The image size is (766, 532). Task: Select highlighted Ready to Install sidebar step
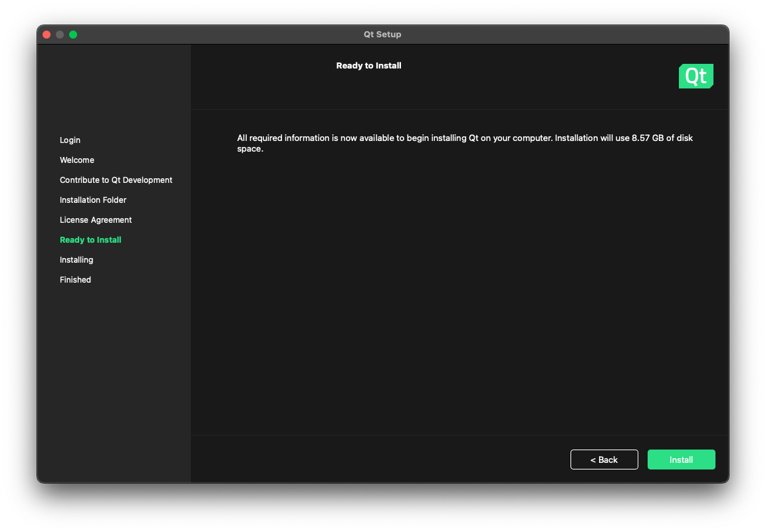(90, 240)
